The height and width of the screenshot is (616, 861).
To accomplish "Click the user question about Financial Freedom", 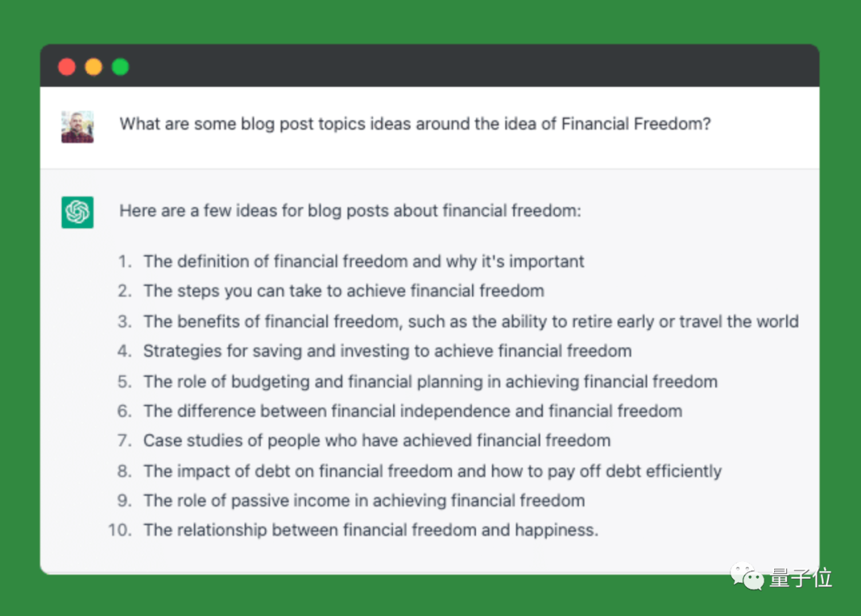I will (x=415, y=124).
